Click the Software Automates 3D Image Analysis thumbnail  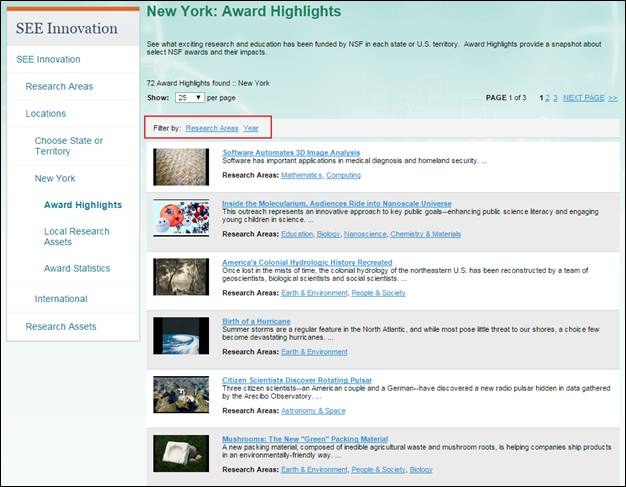coord(181,166)
